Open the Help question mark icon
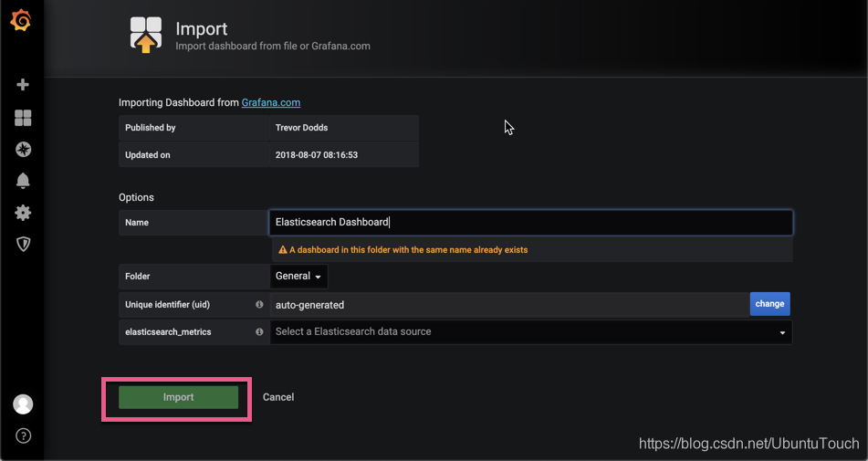The height and width of the screenshot is (461, 868). (23, 436)
